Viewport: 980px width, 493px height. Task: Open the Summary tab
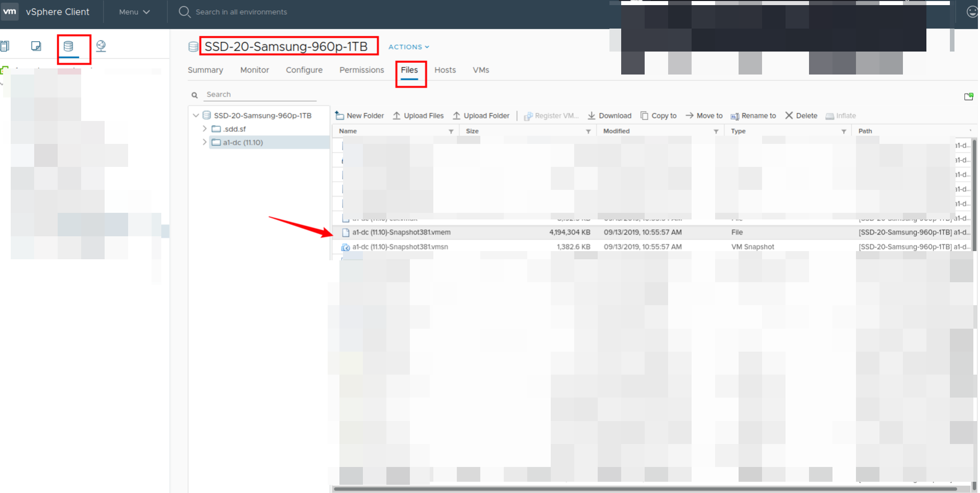[205, 70]
